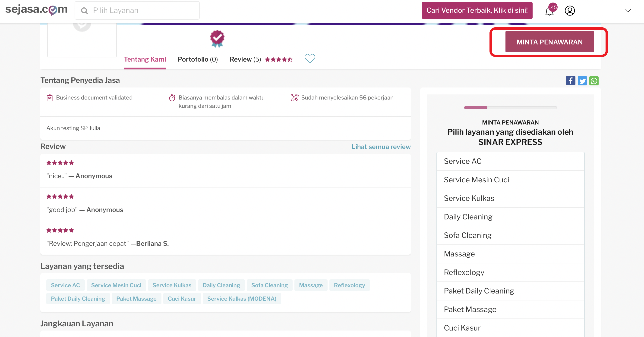Share on Facebook icon
Image resolution: width=644 pixels, height=337 pixels.
click(x=571, y=81)
